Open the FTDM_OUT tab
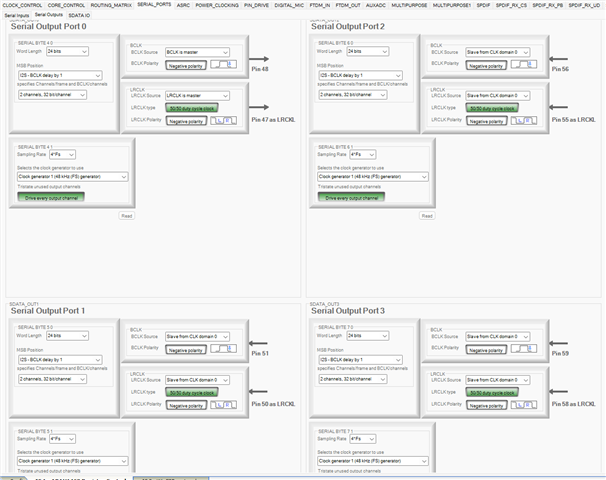606x480 pixels. [348, 5]
